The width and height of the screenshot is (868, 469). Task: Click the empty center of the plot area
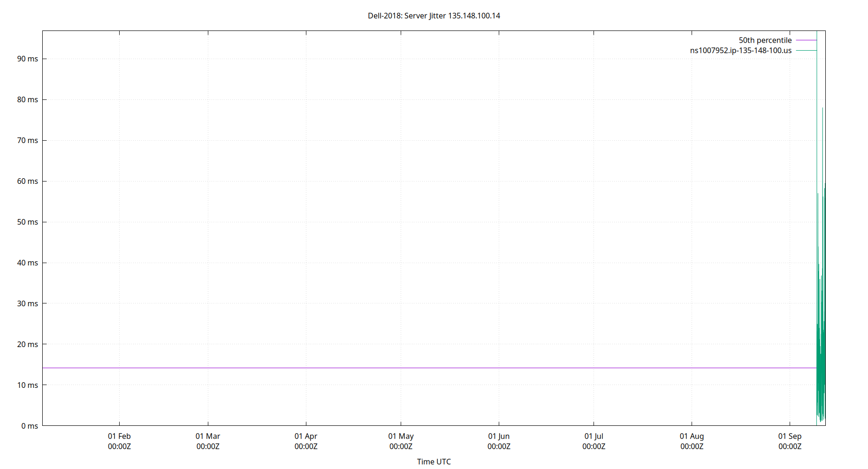[422, 211]
